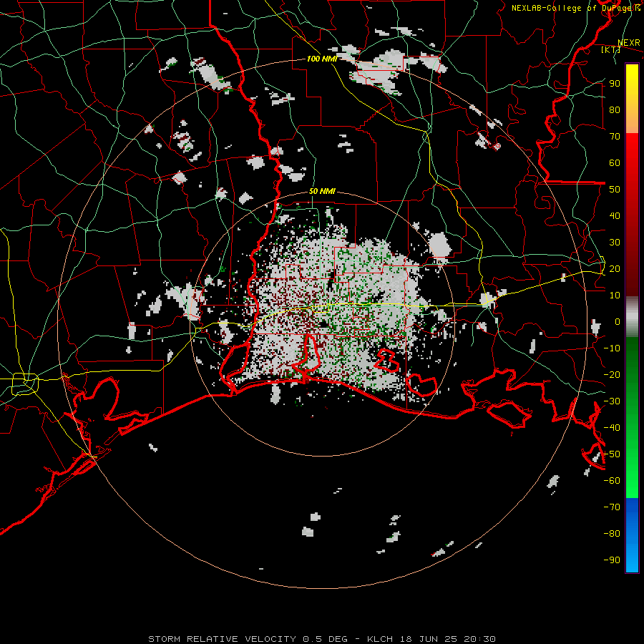The image size is (644, 644).
Task: Click the positive 20 value on the velocity scale
Action: [x=615, y=268]
